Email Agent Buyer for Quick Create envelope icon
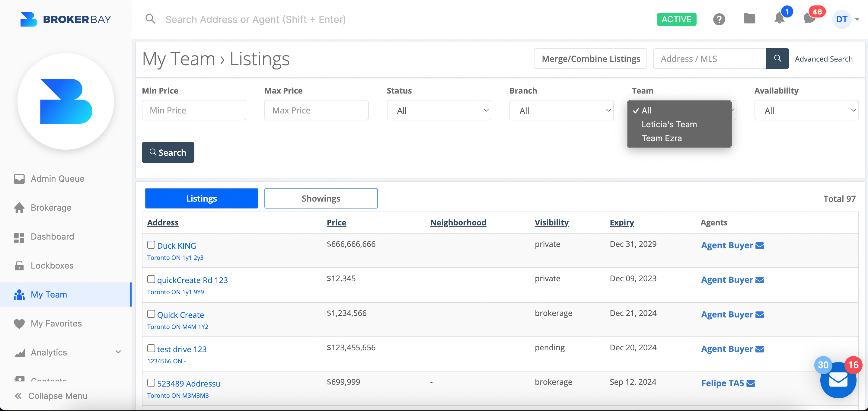 [x=759, y=315]
